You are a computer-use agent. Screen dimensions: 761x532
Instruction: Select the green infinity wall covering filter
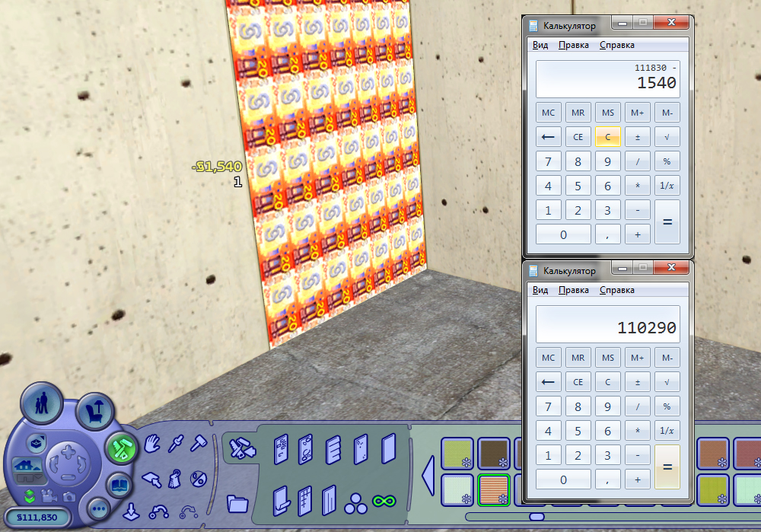[384, 502]
